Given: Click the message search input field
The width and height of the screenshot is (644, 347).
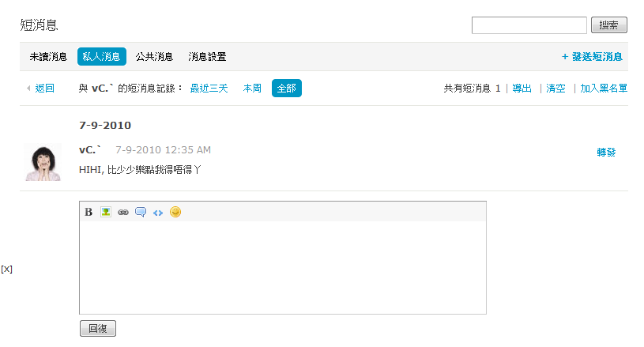Looking at the screenshot, I should tap(529, 25).
